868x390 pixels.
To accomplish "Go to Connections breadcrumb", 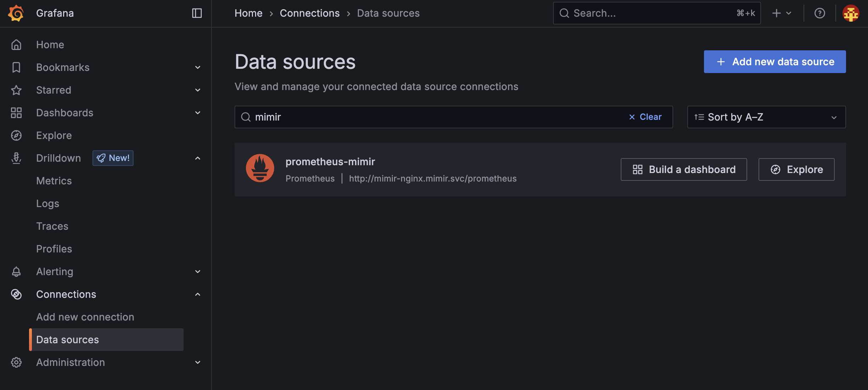I will click(x=310, y=13).
